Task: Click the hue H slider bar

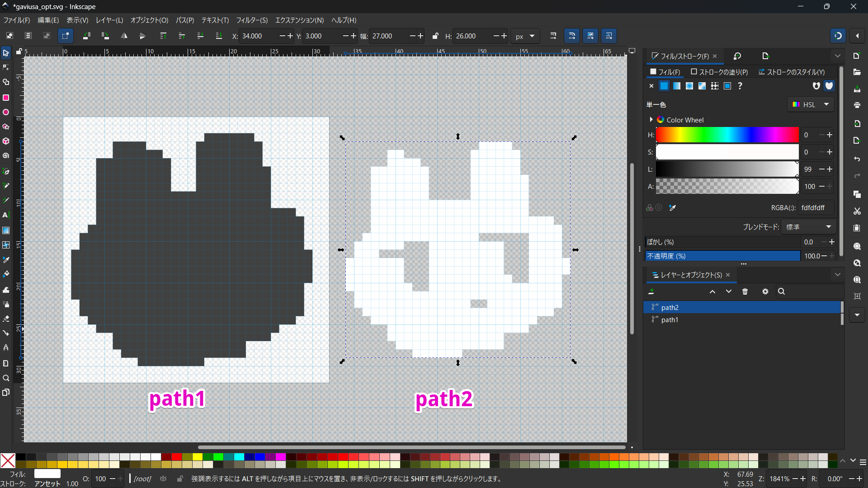Action: pos(727,135)
